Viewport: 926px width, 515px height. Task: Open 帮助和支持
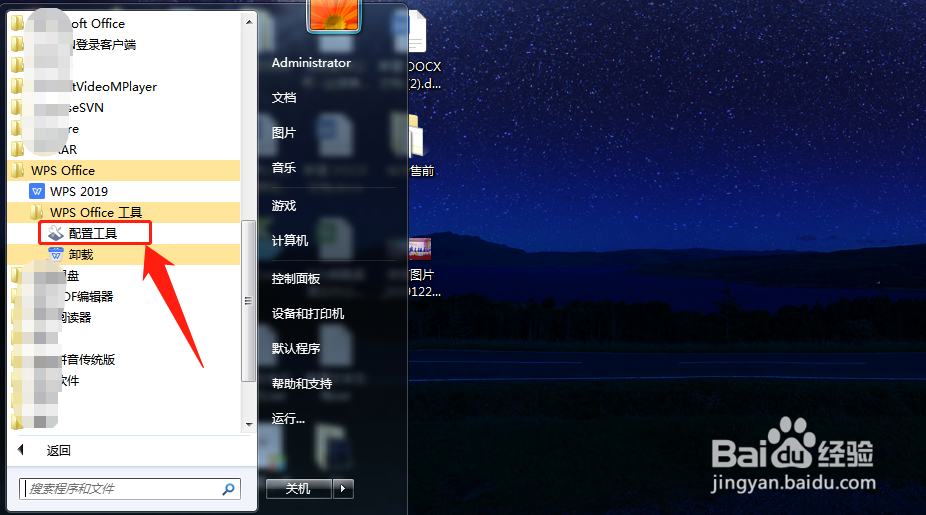[x=302, y=384]
